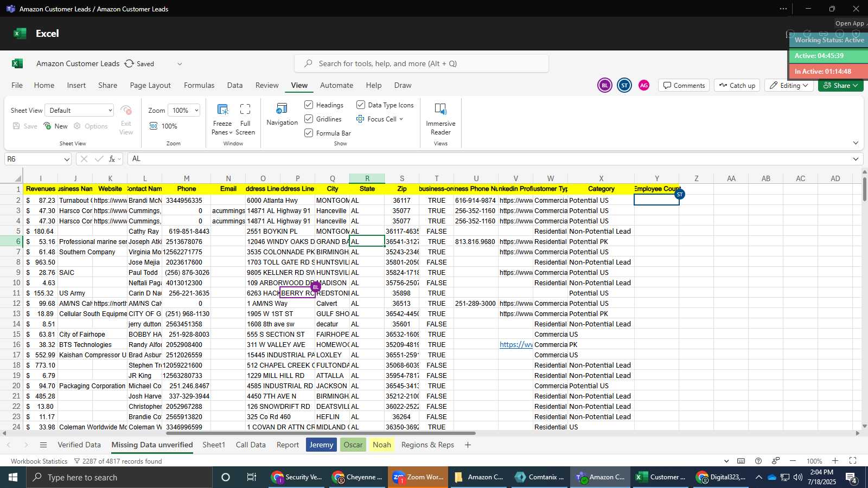868x488 pixels.
Task: Click cell containing US Army
Action: tap(75, 293)
